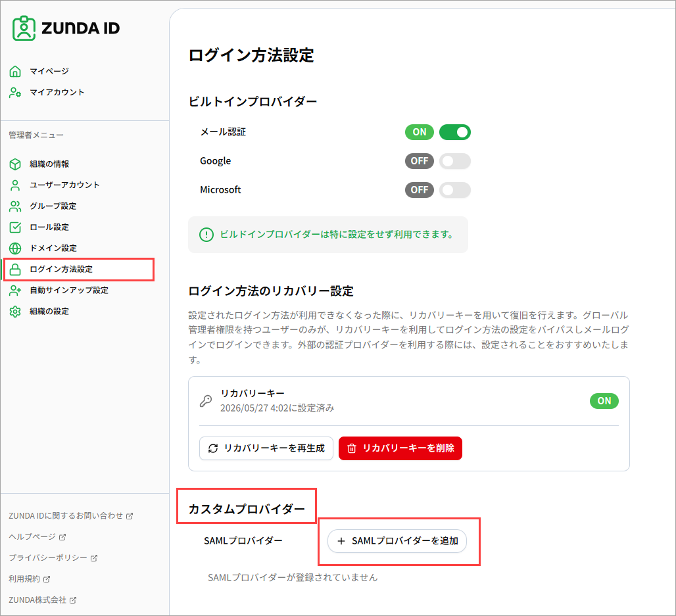Viewport: 676px width, 616px height.
Task: Enable the Google login toggle switch
Action: click(x=455, y=161)
